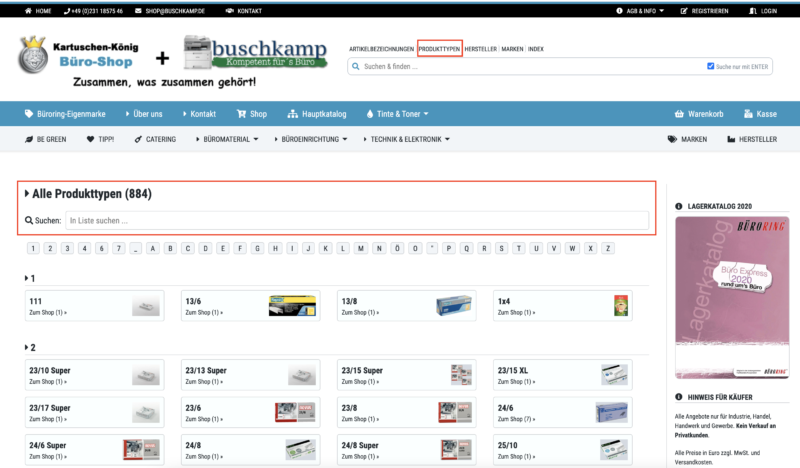Jump to letter Ö in alphabet filter
This screenshot has width=800, height=468.
click(x=397, y=249)
